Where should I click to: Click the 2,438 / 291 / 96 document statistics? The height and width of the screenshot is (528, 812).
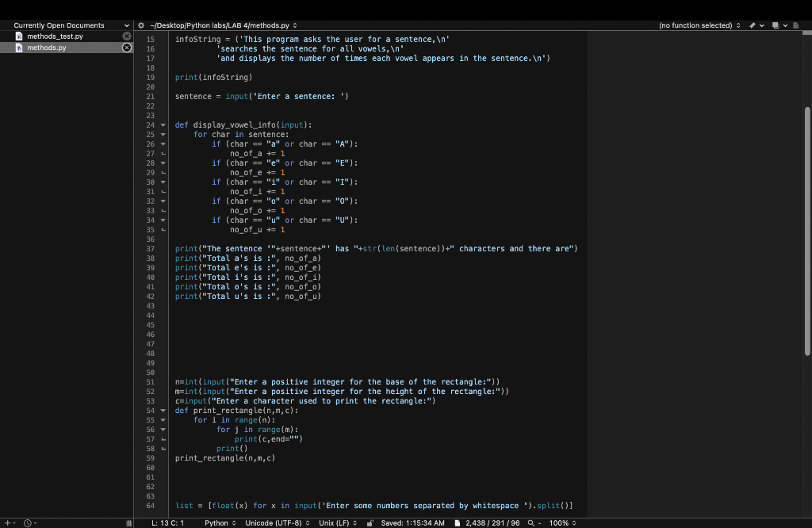[x=492, y=522]
